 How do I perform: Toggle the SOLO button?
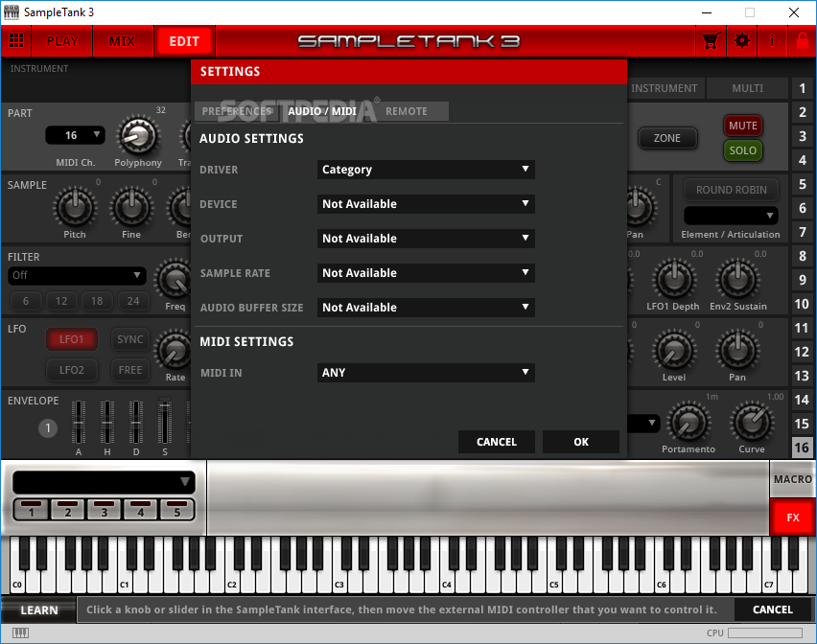(x=742, y=150)
